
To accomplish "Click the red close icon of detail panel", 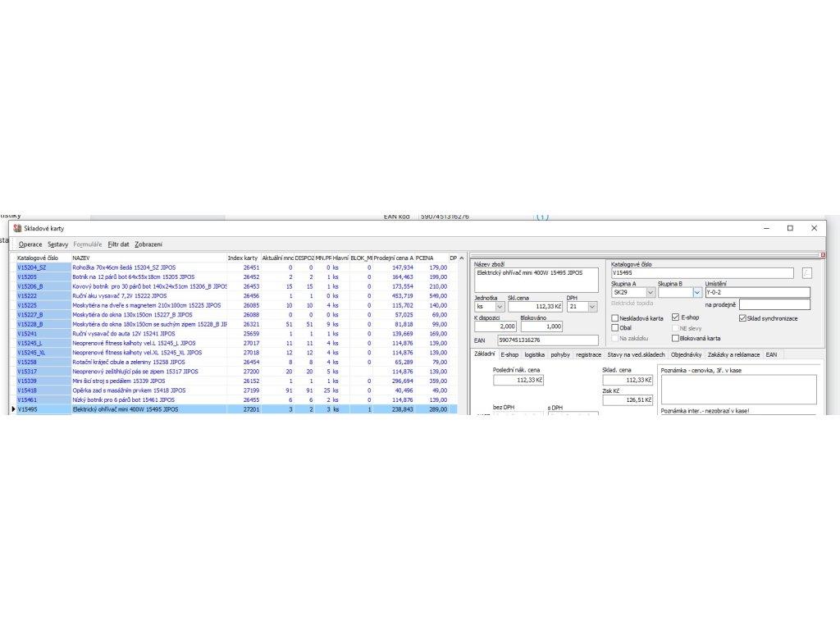I will tap(824, 255).
